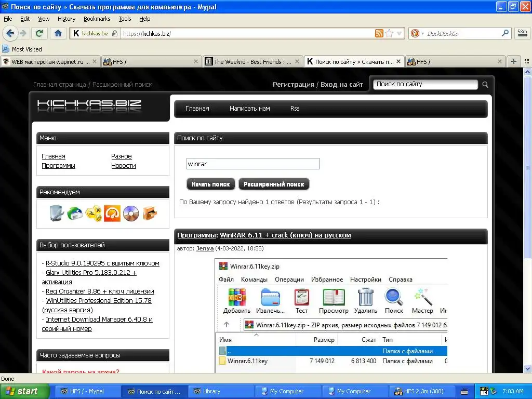Switch to The Weeknd - Best Friends tab
This screenshot has width=532, height=399.
point(252,61)
